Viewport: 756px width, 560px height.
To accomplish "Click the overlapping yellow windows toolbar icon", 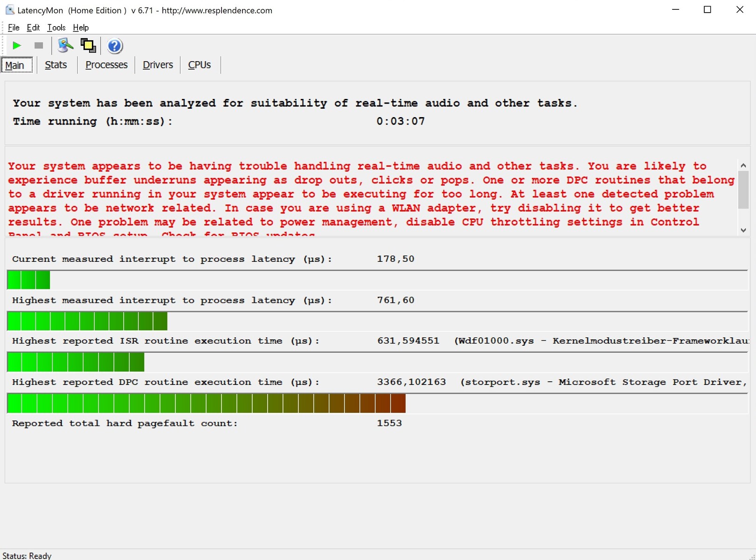I will point(88,46).
